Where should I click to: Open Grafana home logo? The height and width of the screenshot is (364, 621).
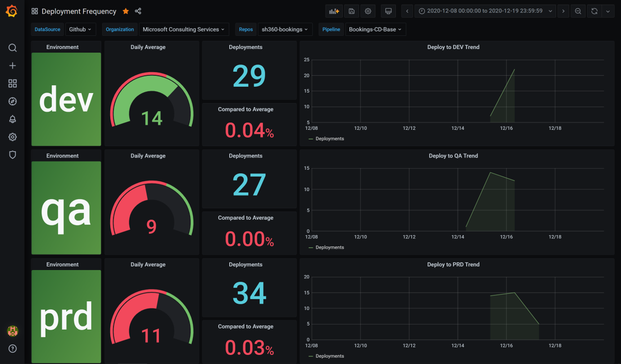(x=12, y=11)
